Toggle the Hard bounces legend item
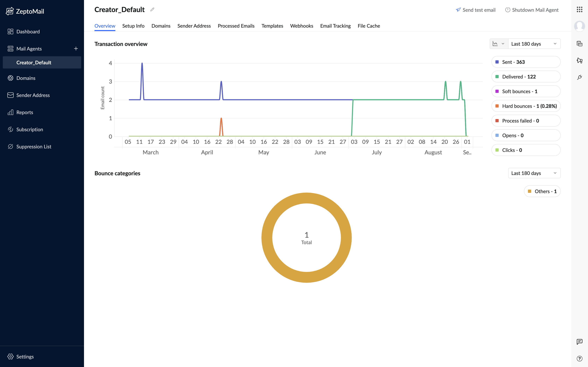The image size is (588, 367). (x=526, y=106)
